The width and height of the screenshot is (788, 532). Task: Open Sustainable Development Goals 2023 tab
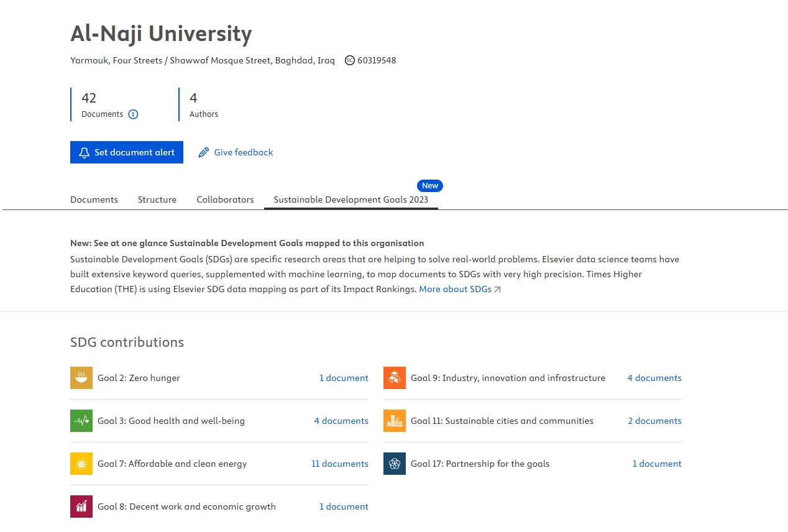click(350, 199)
